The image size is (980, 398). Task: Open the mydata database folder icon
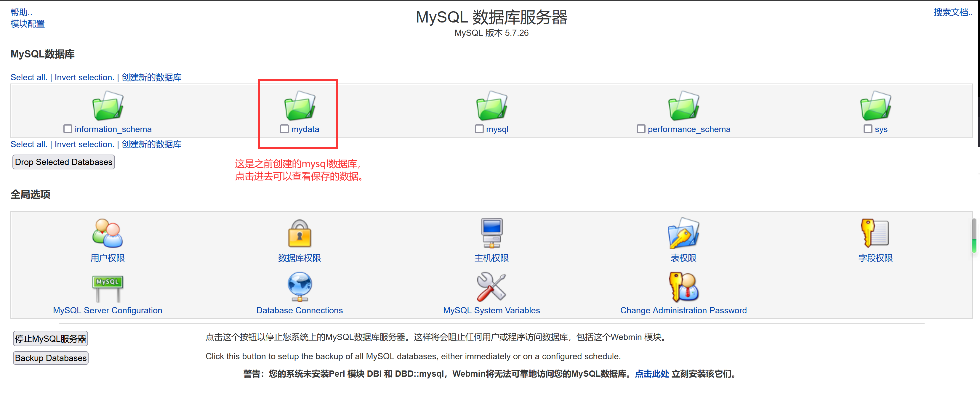pos(300,105)
